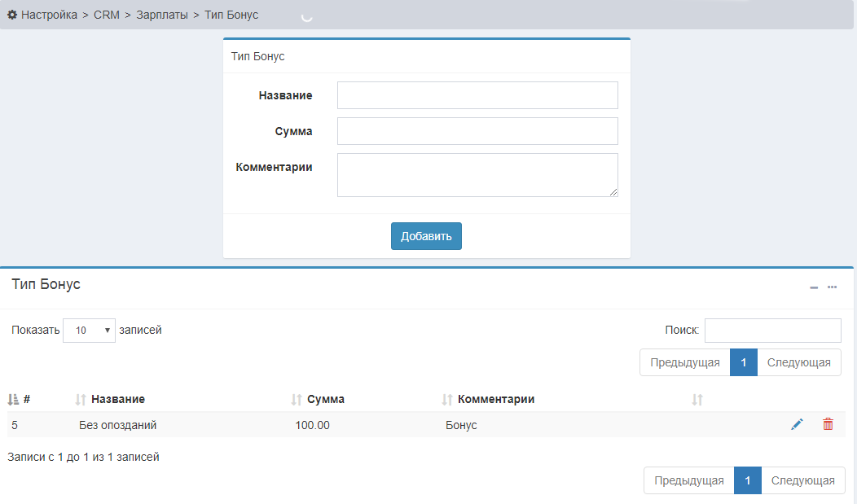Sort by Название column icon
The width and height of the screenshot is (857, 504).
coord(81,400)
